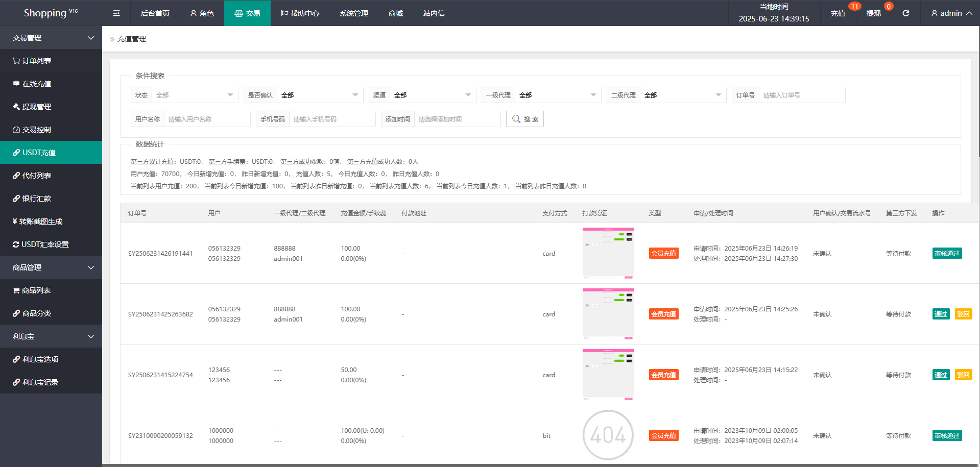Approve order SY2506231425263682 with 通过
This screenshot has width=980, height=467.
pos(941,314)
